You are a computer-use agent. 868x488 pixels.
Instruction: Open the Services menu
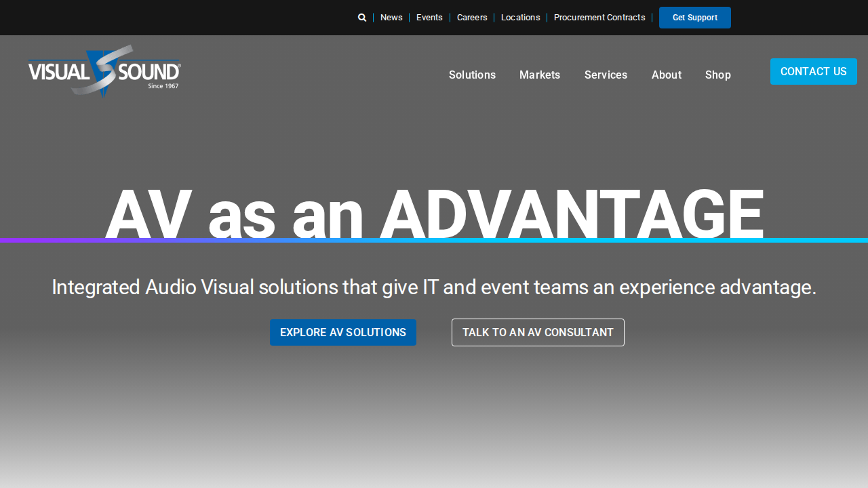coord(606,75)
